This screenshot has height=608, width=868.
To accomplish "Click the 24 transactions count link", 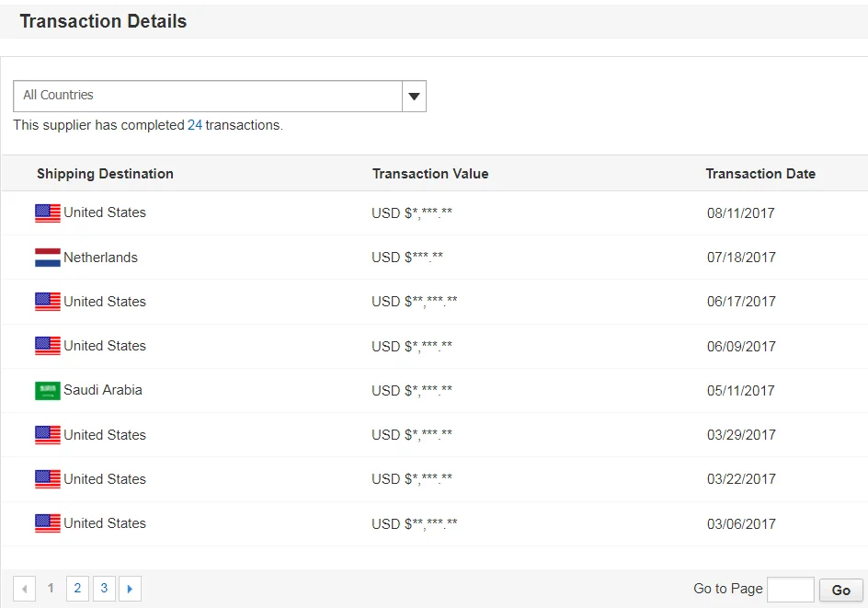I will (x=195, y=125).
